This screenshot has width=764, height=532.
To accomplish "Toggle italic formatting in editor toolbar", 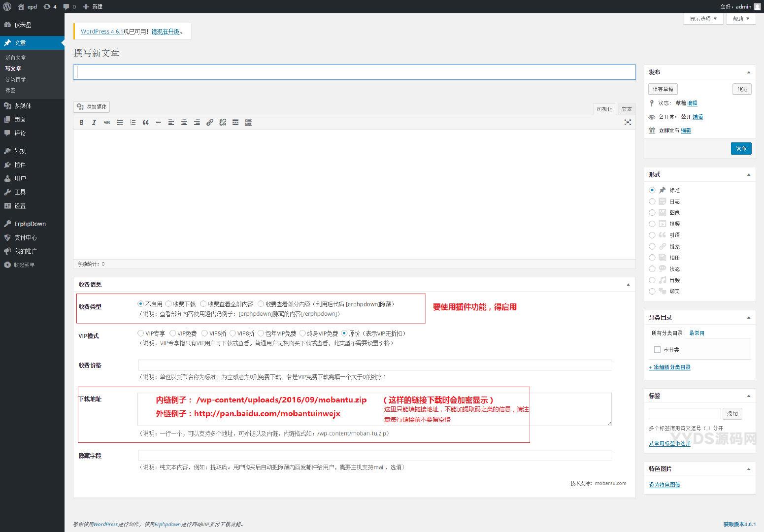I will coord(94,123).
